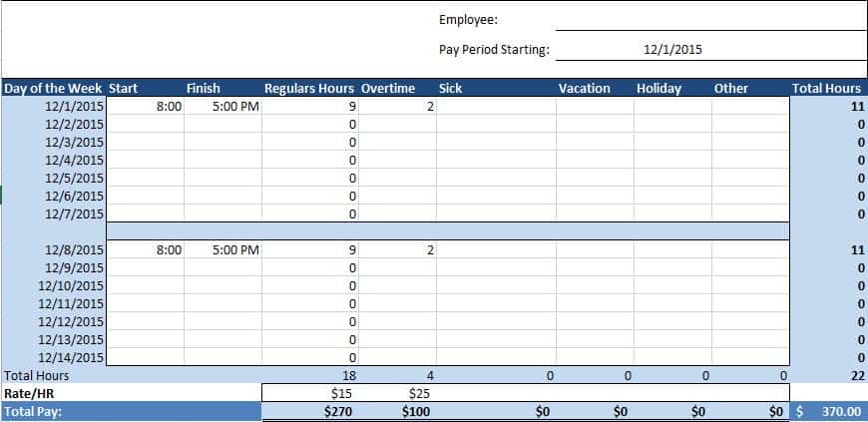Select the $100 overtime total pay cell
The height and width of the screenshot is (422, 868).
point(398,411)
